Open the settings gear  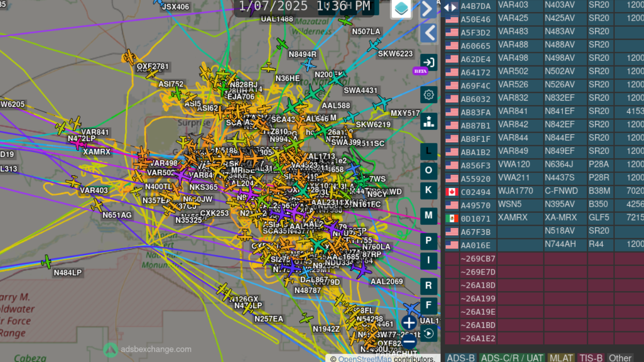point(429,95)
